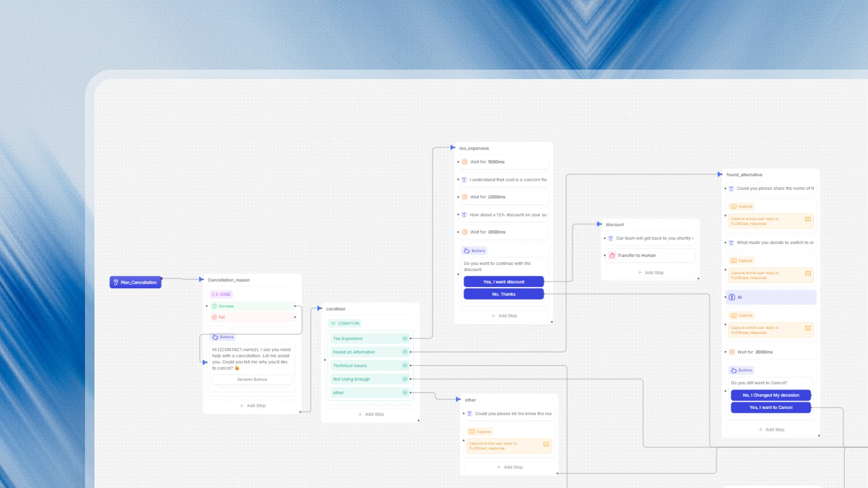
Task: Open the Technical Issues condition handle icon
Action: [405, 366]
